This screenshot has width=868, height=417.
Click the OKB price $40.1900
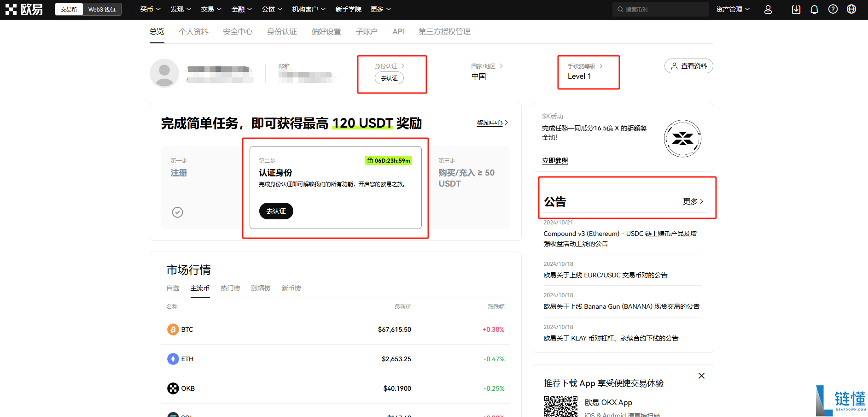coord(397,388)
